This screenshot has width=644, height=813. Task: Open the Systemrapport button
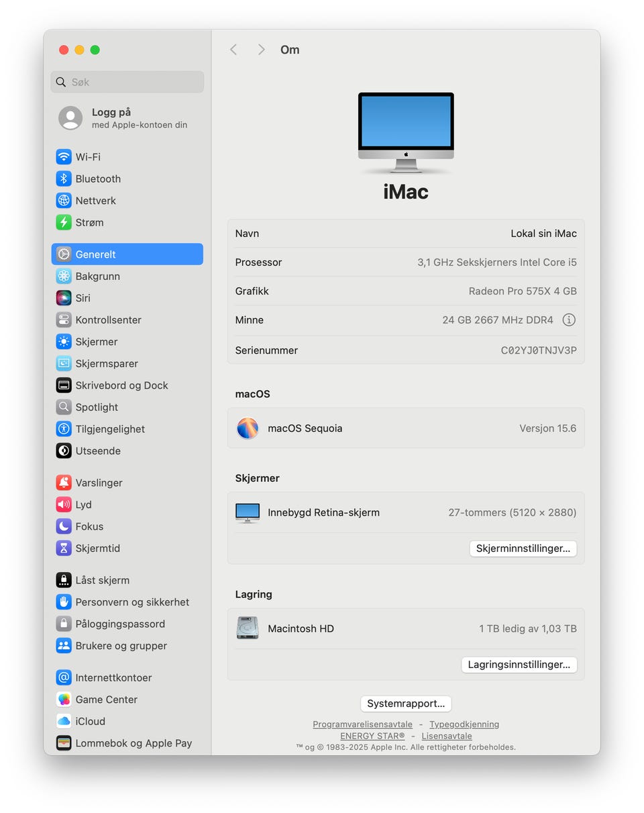[406, 704]
